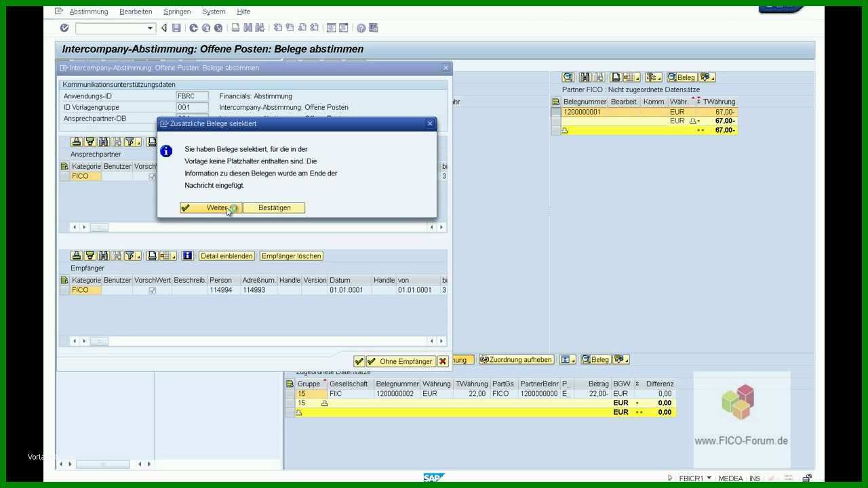
Task: Click the Save diskette icon in standard toolbar
Action: pos(176,28)
